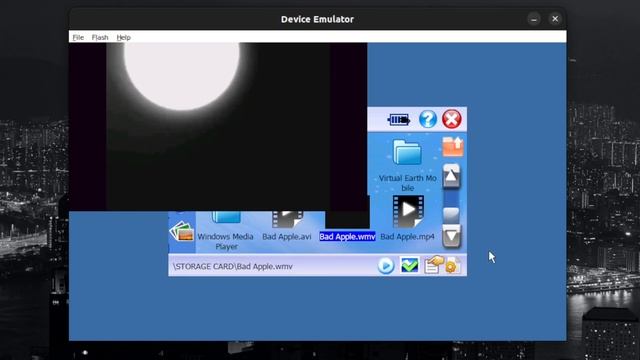
Task: Minimize the Device Emulator window
Action: [534, 19]
